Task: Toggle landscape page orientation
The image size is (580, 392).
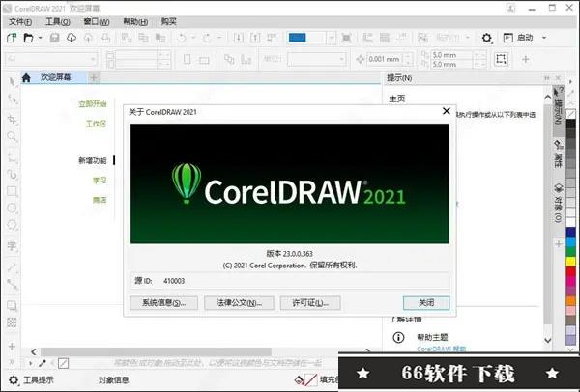Action: [204, 60]
